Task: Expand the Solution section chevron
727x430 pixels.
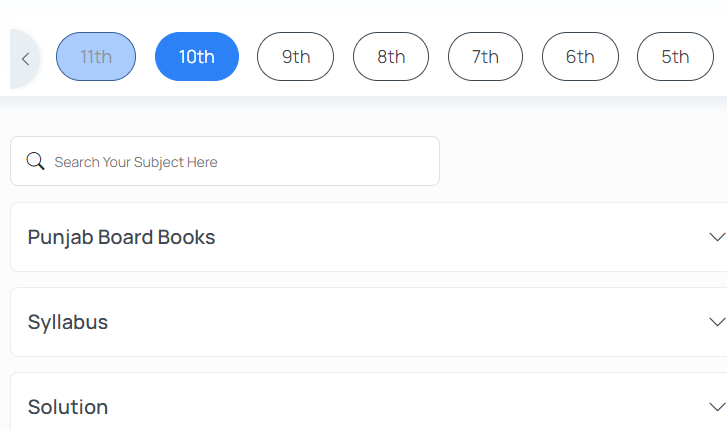Action: [717, 407]
